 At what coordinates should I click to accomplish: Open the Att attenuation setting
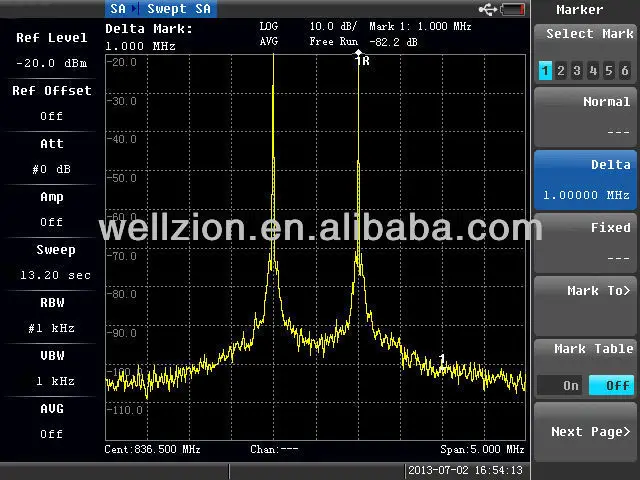point(51,156)
